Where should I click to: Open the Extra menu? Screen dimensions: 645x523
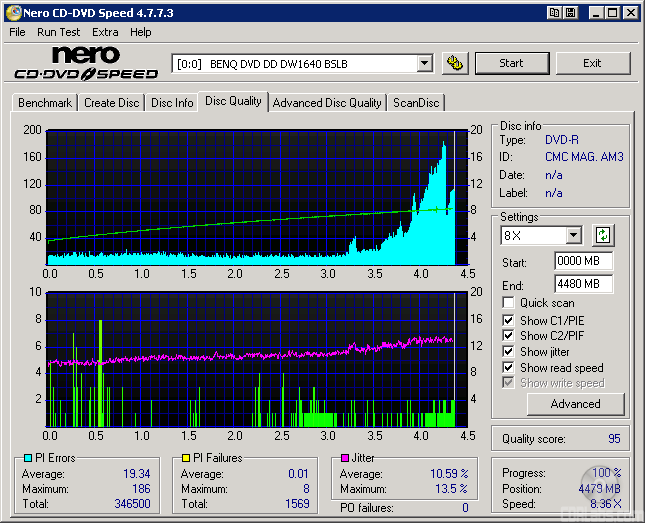(105, 32)
